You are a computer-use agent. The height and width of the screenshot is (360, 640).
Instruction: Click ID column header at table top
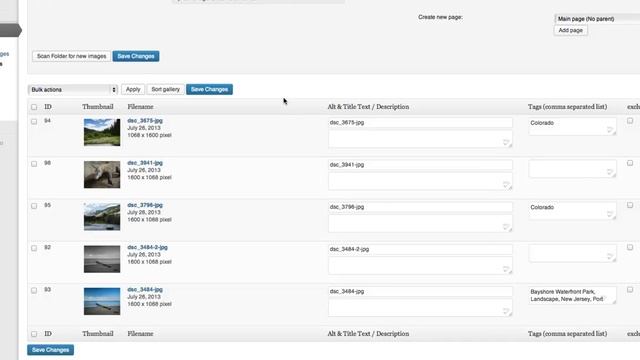coord(48,107)
